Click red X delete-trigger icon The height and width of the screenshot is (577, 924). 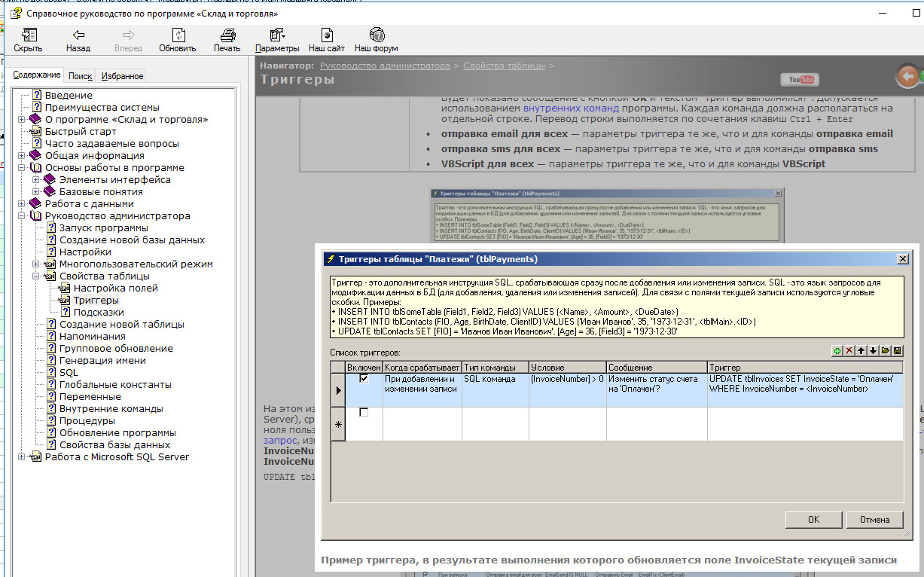pos(849,351)
